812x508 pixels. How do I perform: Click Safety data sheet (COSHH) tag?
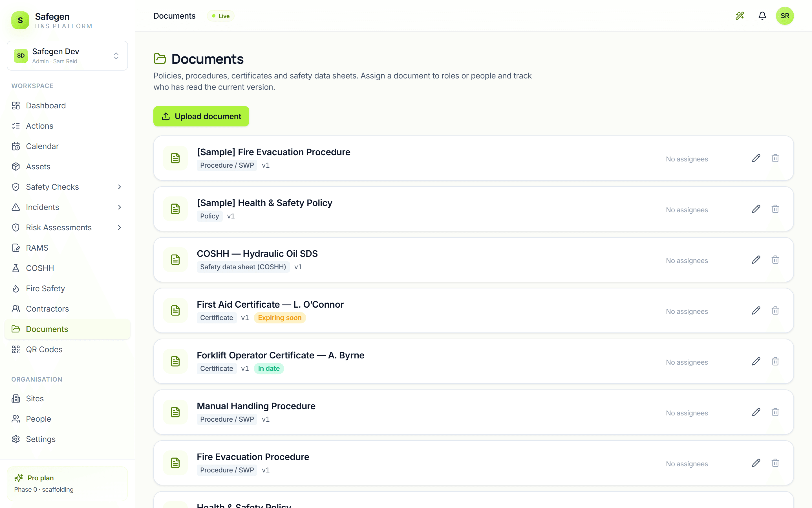coord(243,267)
